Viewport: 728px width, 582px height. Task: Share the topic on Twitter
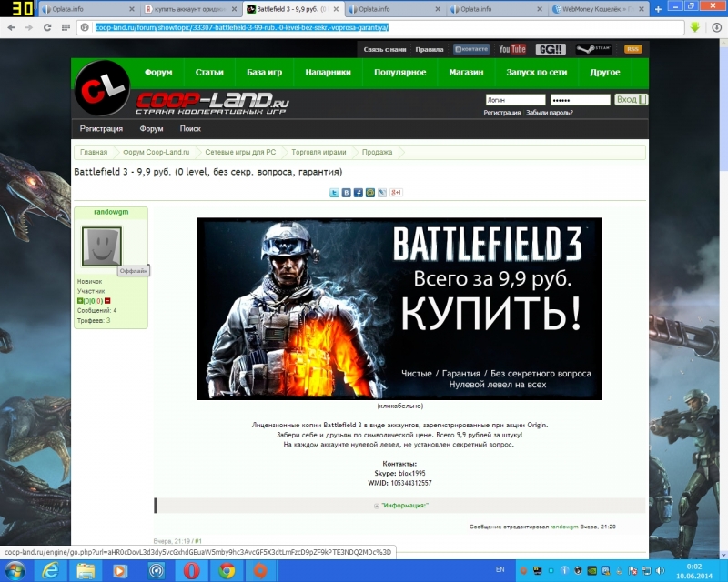click(334, 193)
